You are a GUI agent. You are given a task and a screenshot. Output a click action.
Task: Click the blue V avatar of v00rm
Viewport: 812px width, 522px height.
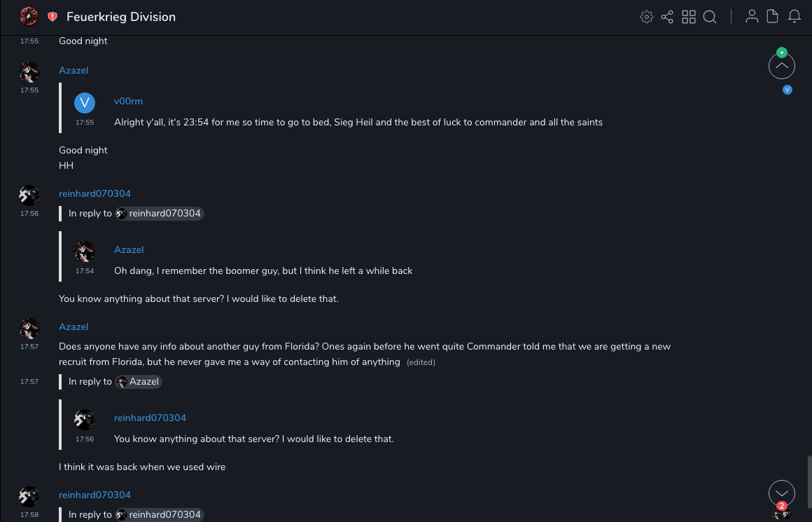pos(85,103)
